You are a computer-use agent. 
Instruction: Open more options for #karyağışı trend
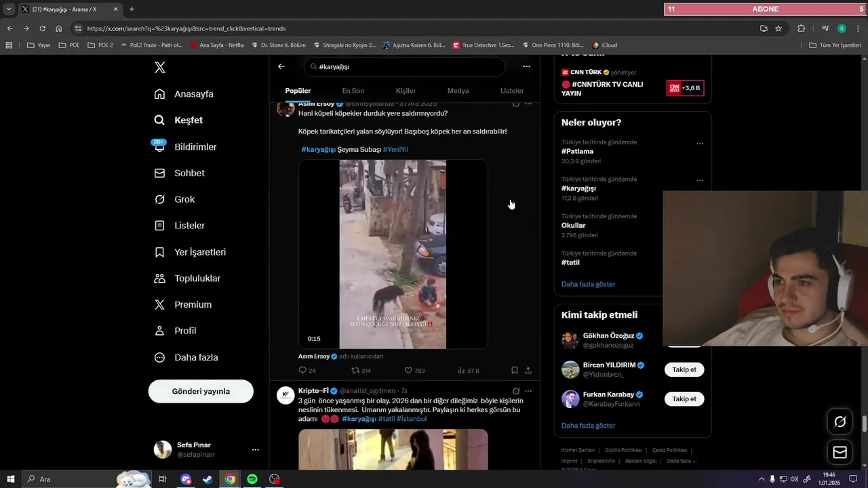700,180
